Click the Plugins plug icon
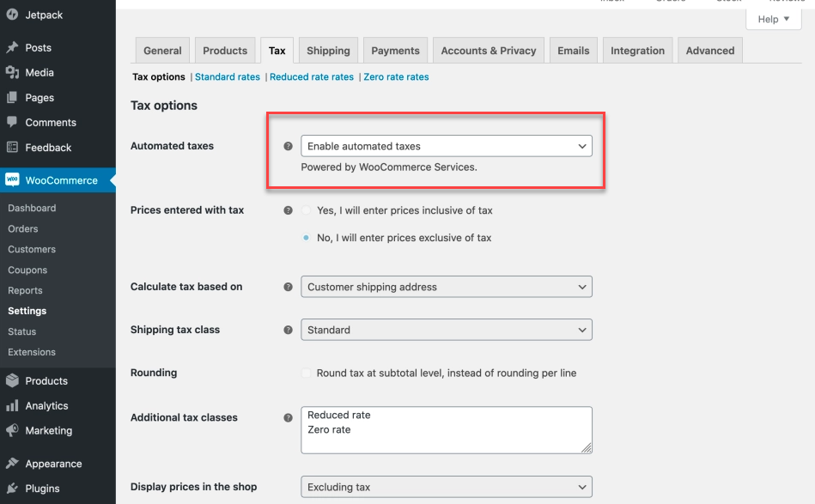This screenshot has width=815, height=504. tap(12, 488)
